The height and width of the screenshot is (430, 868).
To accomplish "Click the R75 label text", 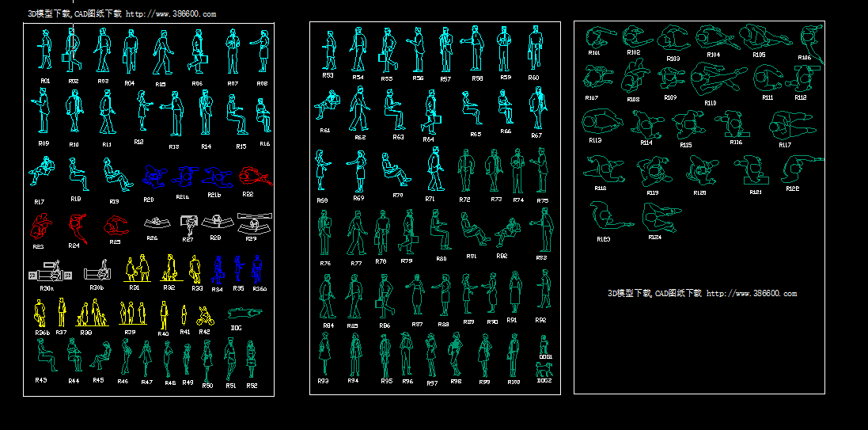I will click(x=543, y=200).
